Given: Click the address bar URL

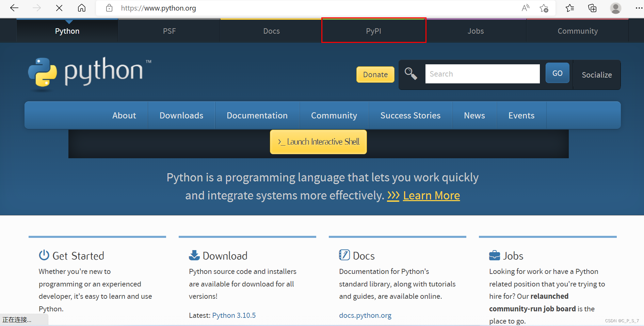Looking at the screenshot, I should 158,8.
